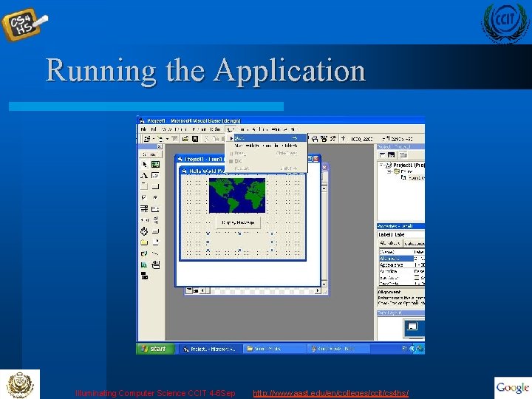This screenshot has height=399, width=532.
Task: Click the world map image on the form
Action: (x=237, y=195)
